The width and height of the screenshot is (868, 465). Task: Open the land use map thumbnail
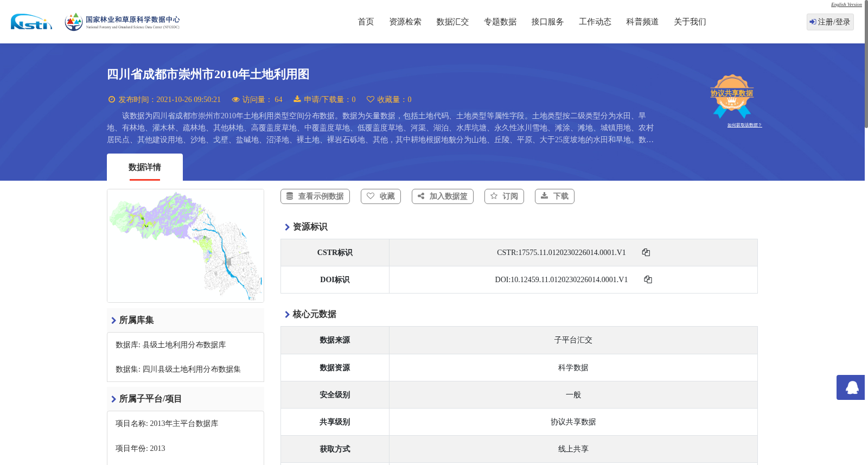tap(186, 246)
